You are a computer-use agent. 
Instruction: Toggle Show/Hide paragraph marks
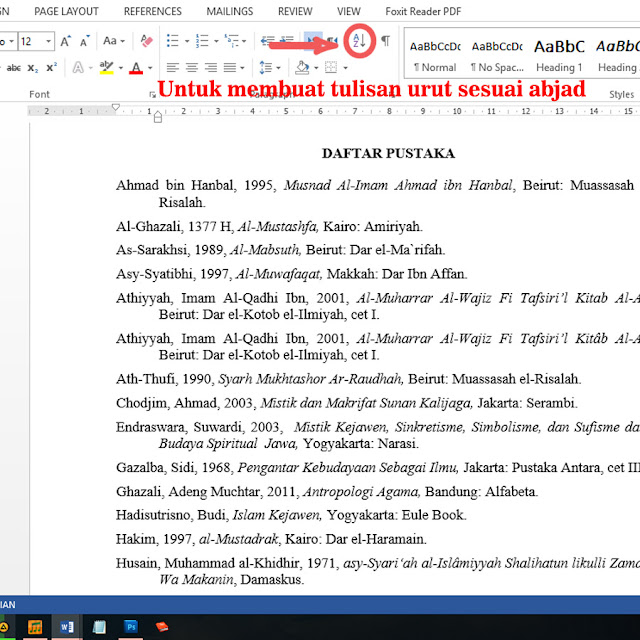[x=385, y=40]
